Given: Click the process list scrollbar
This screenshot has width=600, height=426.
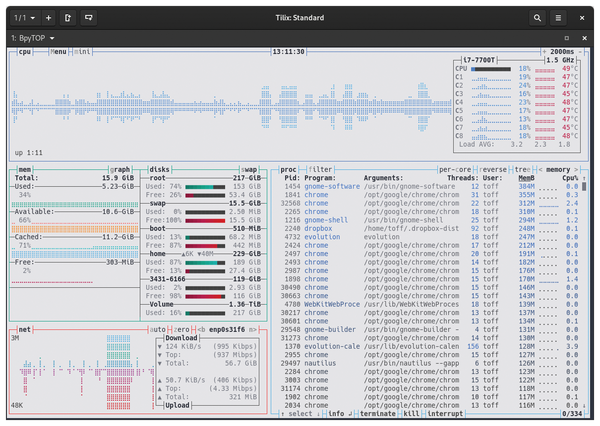Looking at the screenshot, I should pos(584,186).
